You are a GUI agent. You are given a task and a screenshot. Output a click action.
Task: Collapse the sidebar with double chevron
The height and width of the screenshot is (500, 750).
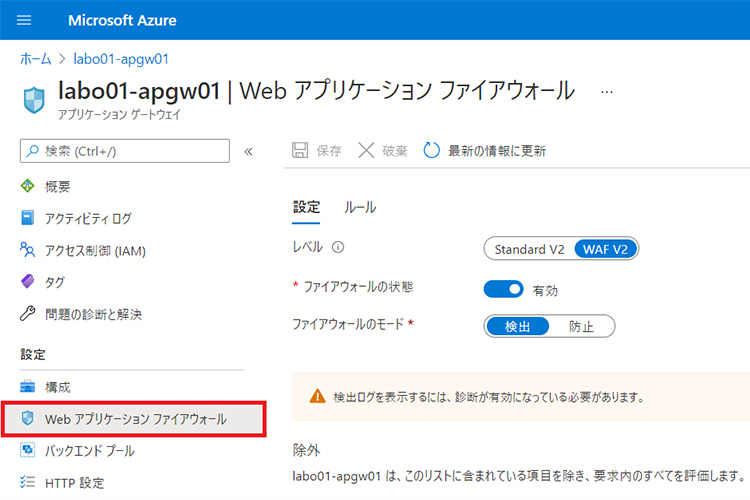point(248,152)
